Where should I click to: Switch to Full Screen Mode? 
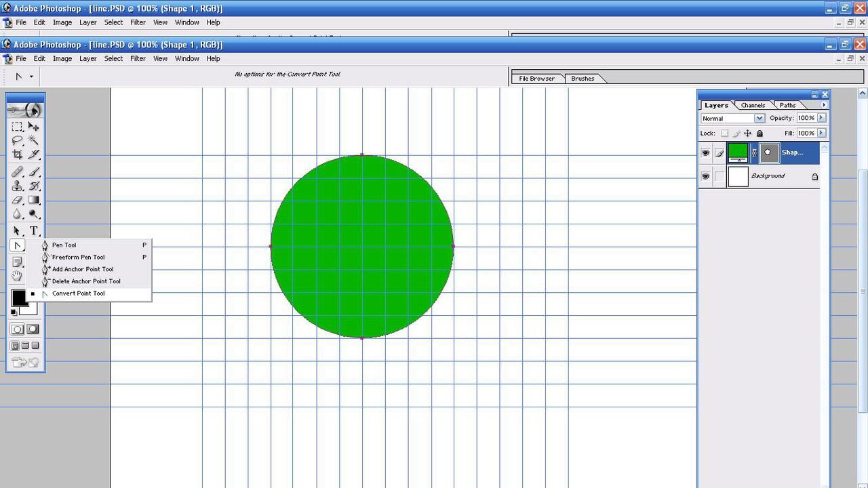tap(35, 346)
